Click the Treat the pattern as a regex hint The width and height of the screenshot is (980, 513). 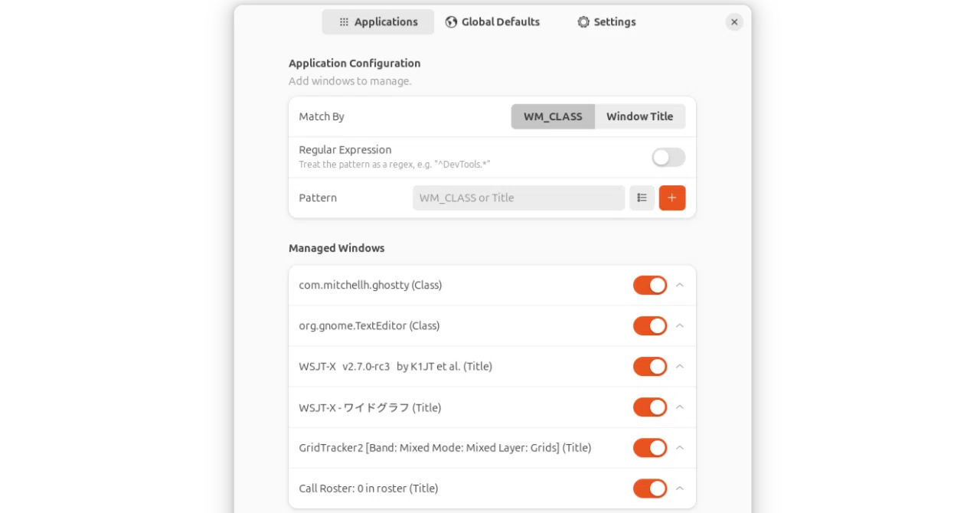tap(394, 165)
